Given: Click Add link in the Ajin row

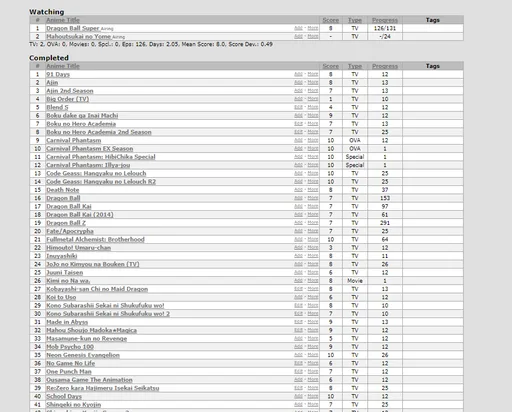Looking at the screenshot, I should 298,82.
